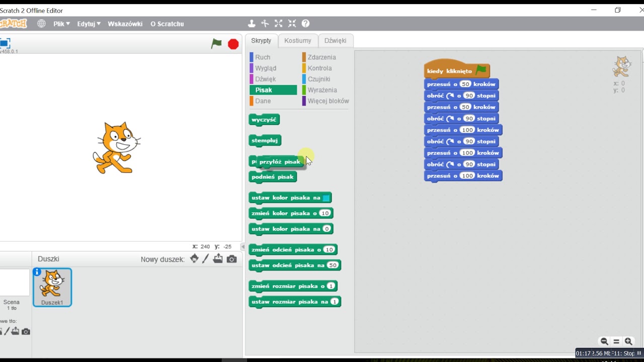This screenshot has width=644, height=362.
Task: Click the Scratch logo
Action: tap(14, 24)
